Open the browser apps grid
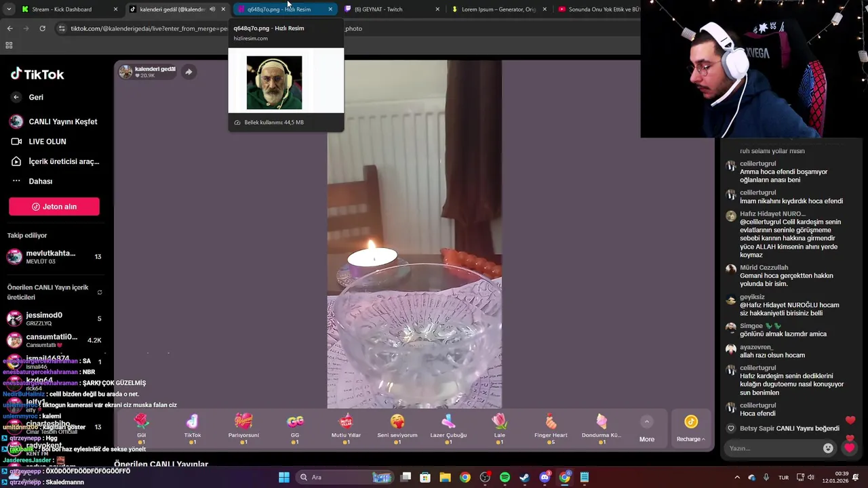This screenshot has width=868, height=488. point(9,45)
